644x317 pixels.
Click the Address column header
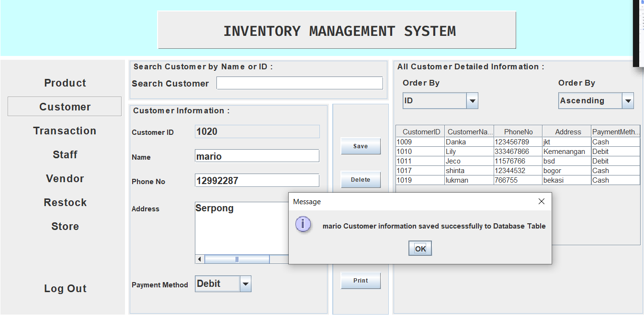[567, 131]
